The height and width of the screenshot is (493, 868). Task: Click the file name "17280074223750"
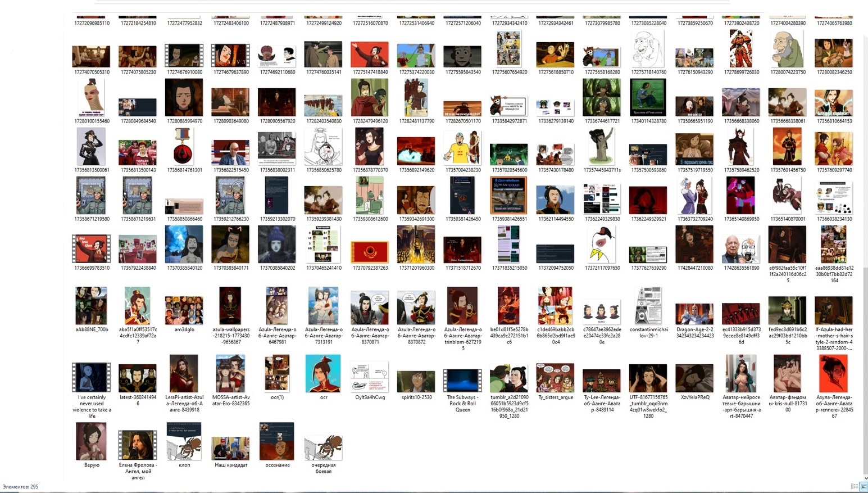788,72
